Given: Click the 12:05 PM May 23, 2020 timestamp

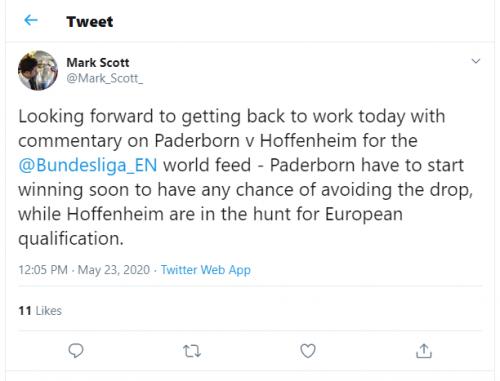Looking at the screenshot, I should click(x=84, y=270).
